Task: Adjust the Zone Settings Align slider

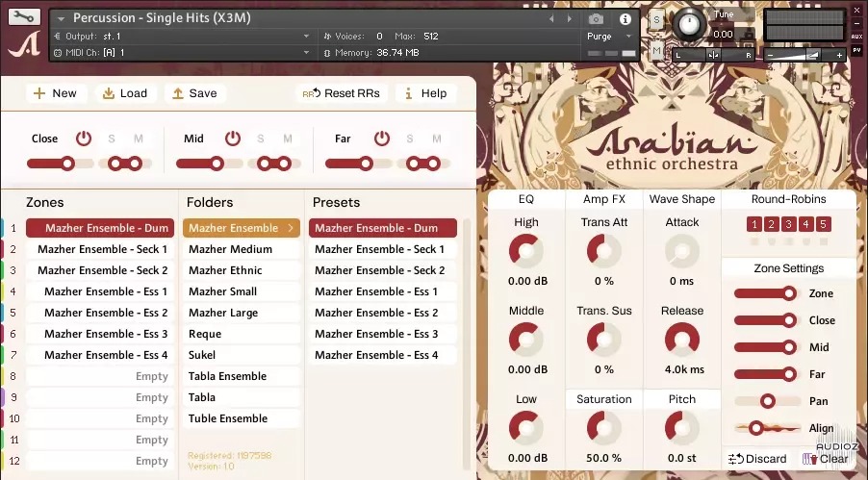Action: tap(767, 428)
